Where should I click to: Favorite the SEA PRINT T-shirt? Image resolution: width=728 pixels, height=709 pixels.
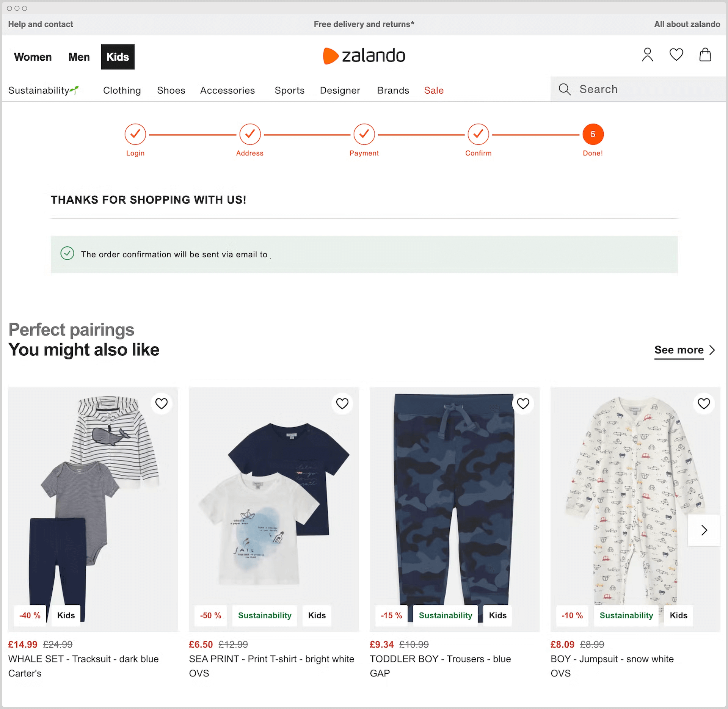[342, 403]
